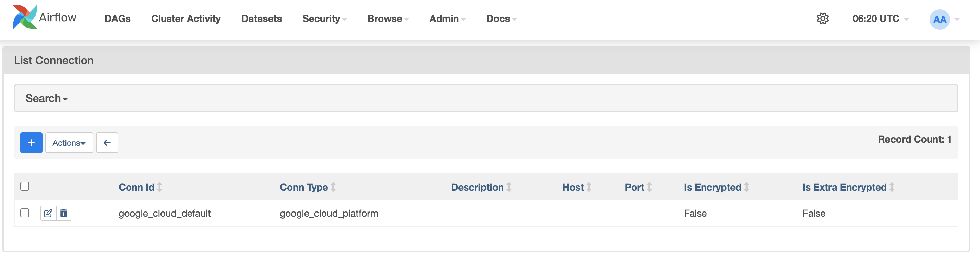Screen dimensions: 980x266
Task: Sort by Is Encrypted column arrows
Action: [x=746, y=187]
